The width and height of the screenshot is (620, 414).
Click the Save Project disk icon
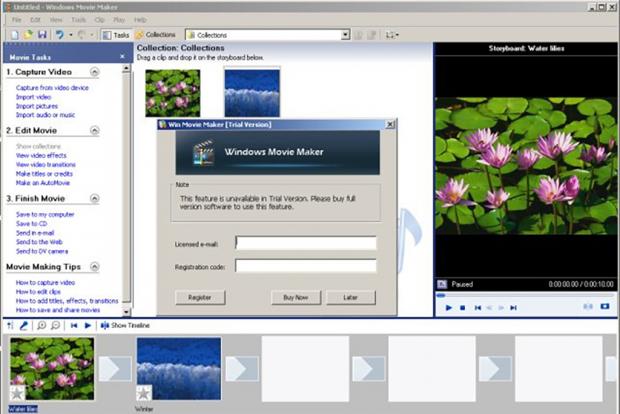tap(41, 35)
